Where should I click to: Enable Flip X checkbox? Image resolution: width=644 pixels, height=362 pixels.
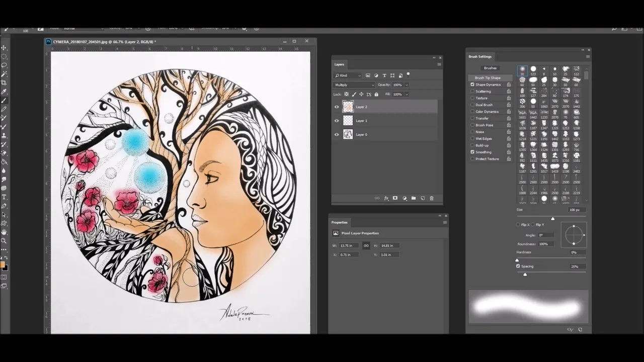click(x=518, y=225)
